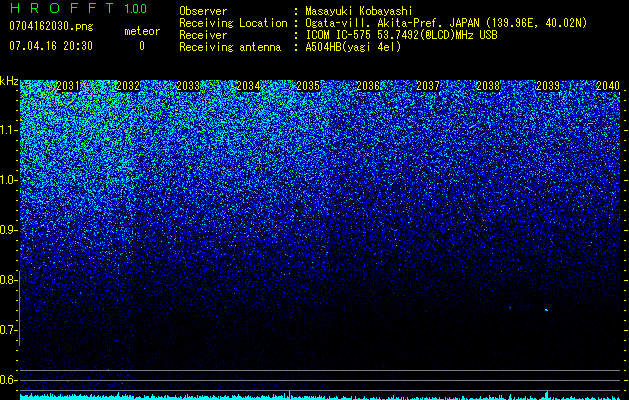Click the 1.1 kHz axis label

click(x=8, y=130)
